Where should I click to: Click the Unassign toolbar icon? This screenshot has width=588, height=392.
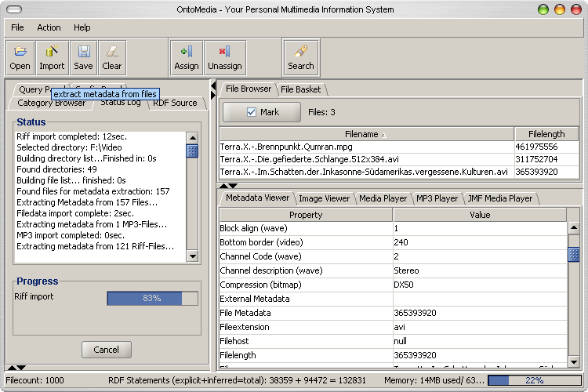tap(225, 58)
